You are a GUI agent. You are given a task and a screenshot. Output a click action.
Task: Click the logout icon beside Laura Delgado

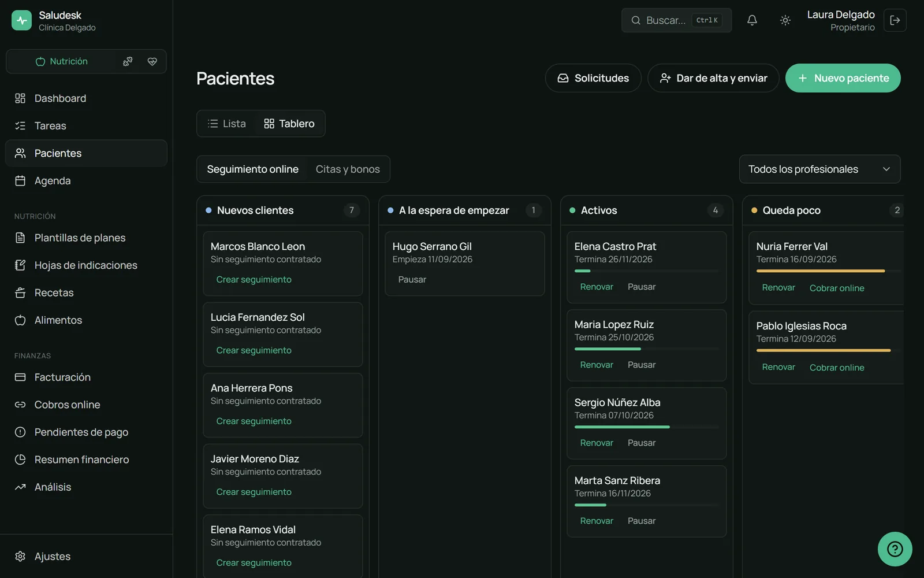click(x=895, y=20)
